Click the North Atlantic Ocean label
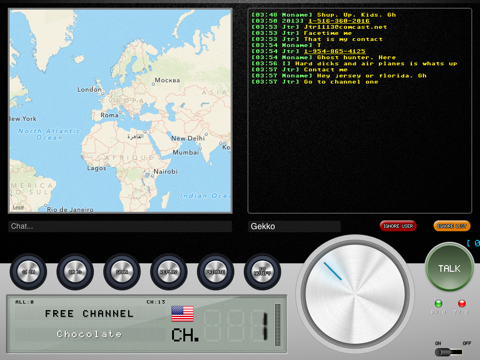 [49, 134]
